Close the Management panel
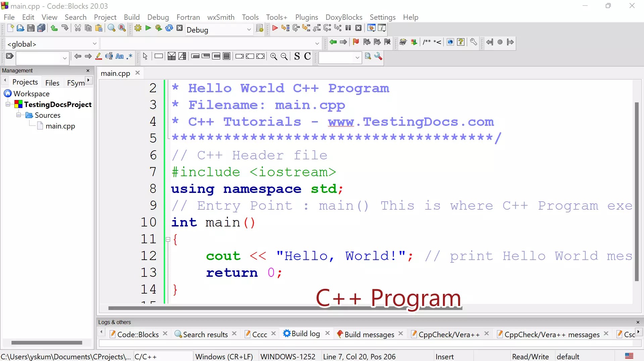644x361 pixels. (x=88, y=70)
